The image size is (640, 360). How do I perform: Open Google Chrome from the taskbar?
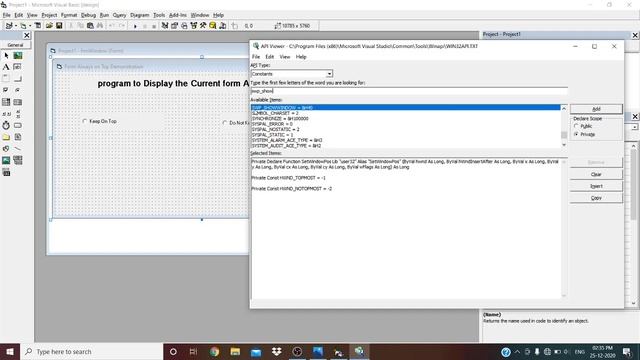[215, 351]
